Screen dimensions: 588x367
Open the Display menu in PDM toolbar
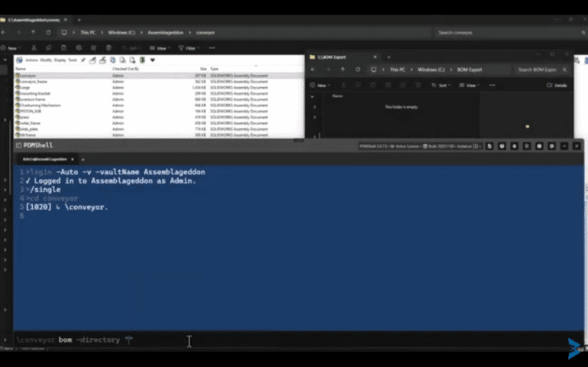(60, 60)
